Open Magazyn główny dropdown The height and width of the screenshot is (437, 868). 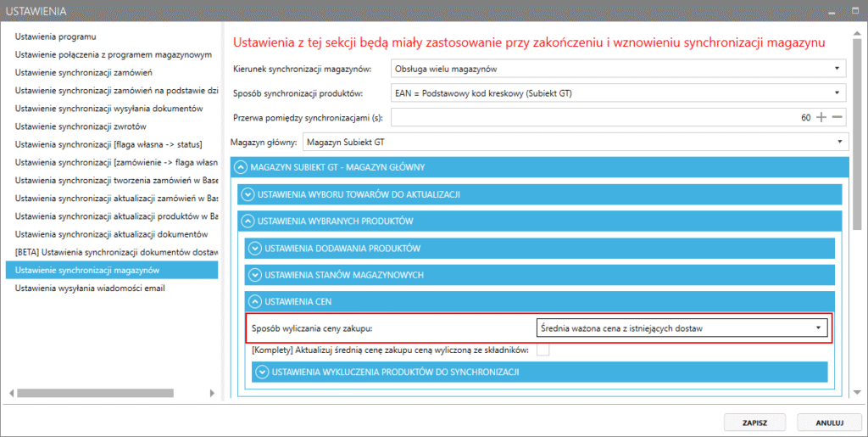(576, 142)
